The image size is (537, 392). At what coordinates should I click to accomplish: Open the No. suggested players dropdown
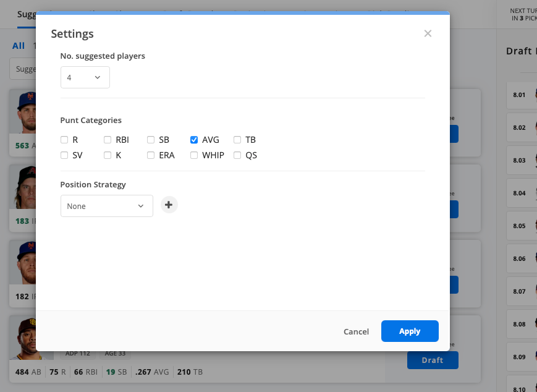85,77
